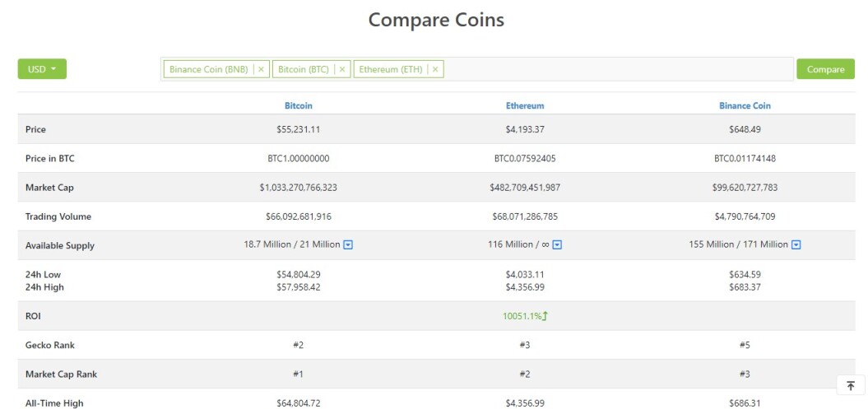The image size is (868, 409).
Task: Expand Binance Coin available supply details
Action: [796, 244]
